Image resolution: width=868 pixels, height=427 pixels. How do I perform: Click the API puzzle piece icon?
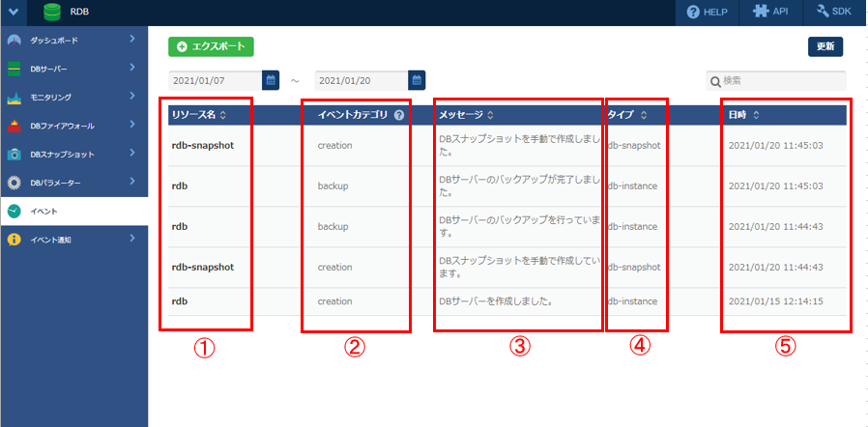761,12
